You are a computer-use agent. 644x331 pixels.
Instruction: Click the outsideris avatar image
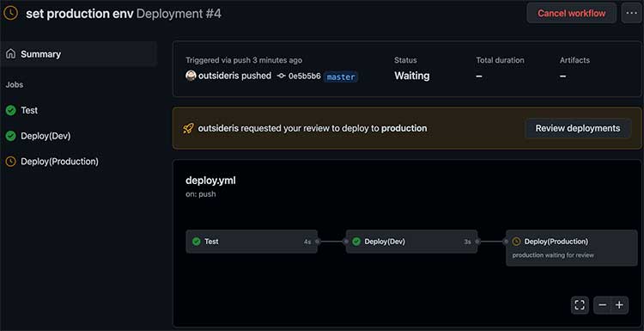coord(191,76)
